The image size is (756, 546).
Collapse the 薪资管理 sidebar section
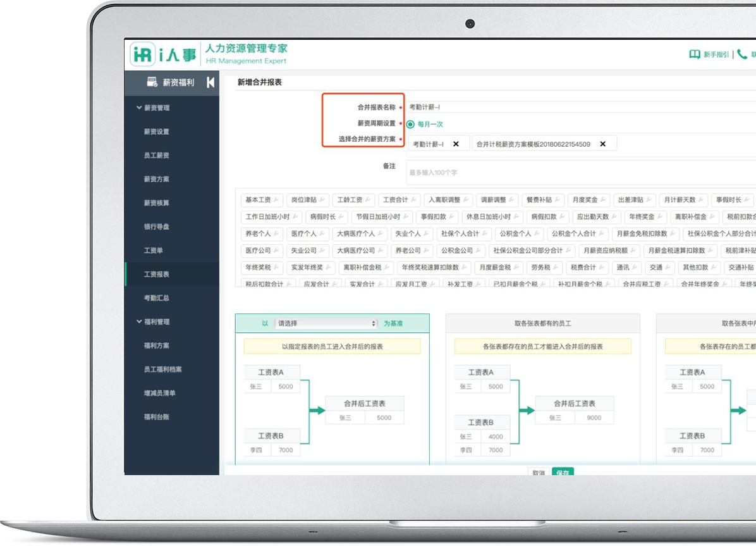[x=140, y=108]
